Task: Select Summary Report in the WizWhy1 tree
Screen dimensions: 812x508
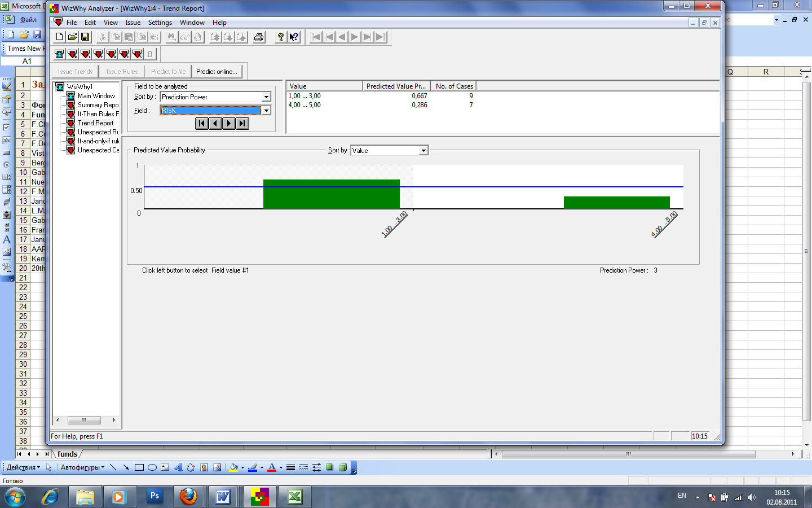Action: tap(98, 105)
